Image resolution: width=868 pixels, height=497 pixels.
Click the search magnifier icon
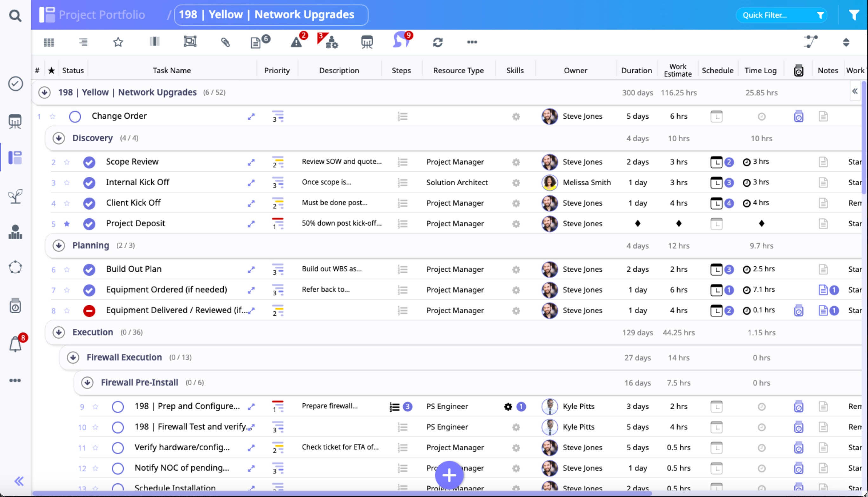15,15
